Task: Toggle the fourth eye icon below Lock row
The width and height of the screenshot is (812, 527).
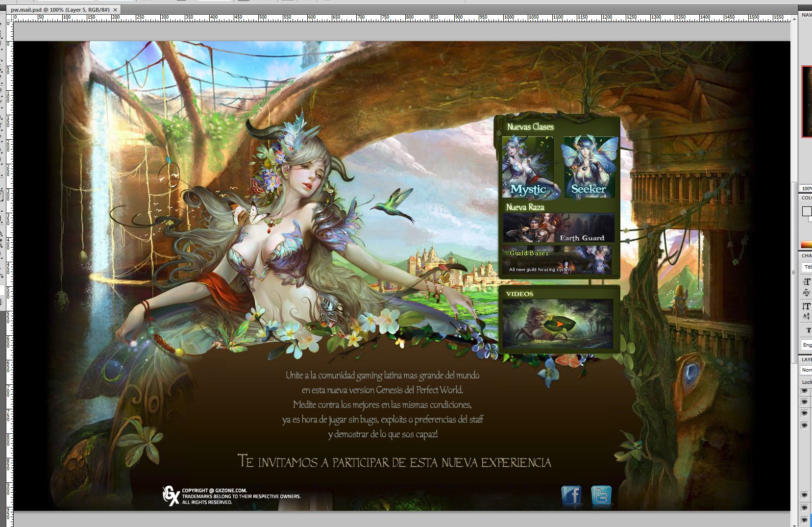Action: point(804,425)
